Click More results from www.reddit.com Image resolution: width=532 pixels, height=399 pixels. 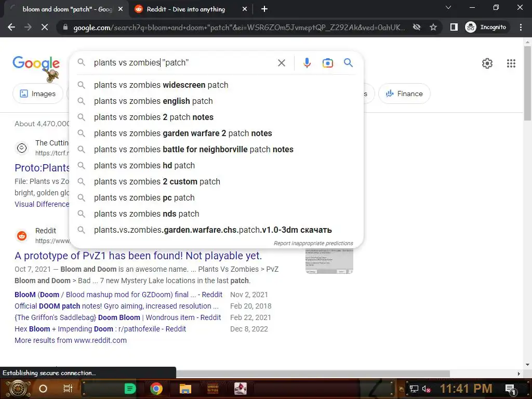[71, 340]
